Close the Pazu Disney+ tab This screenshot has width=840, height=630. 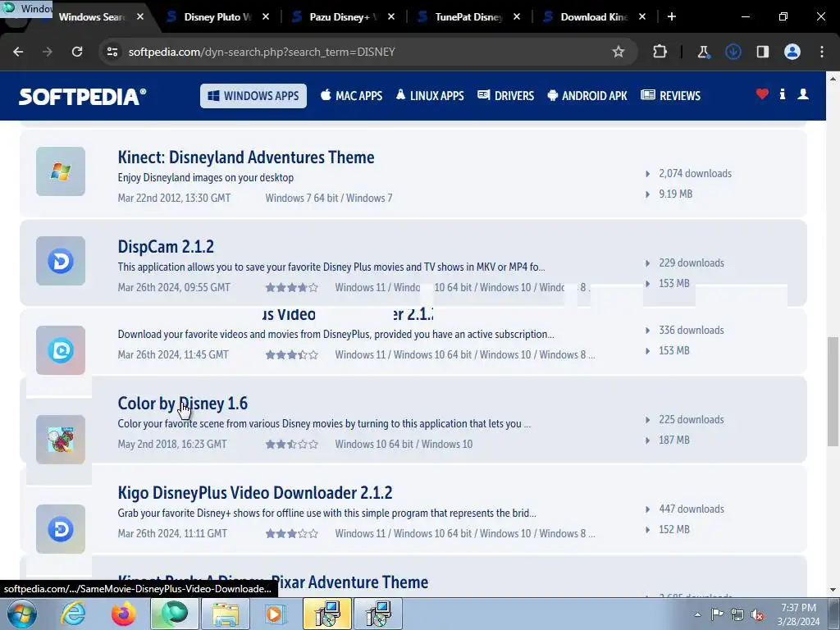tap(391, 16)
